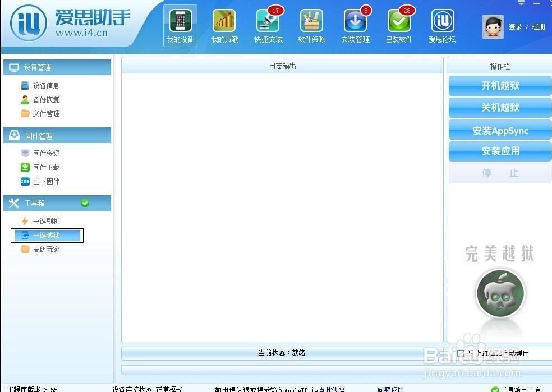Open the 我的贡献 chart icon
This screenshot has height=392, width=552.
[224, 21]
